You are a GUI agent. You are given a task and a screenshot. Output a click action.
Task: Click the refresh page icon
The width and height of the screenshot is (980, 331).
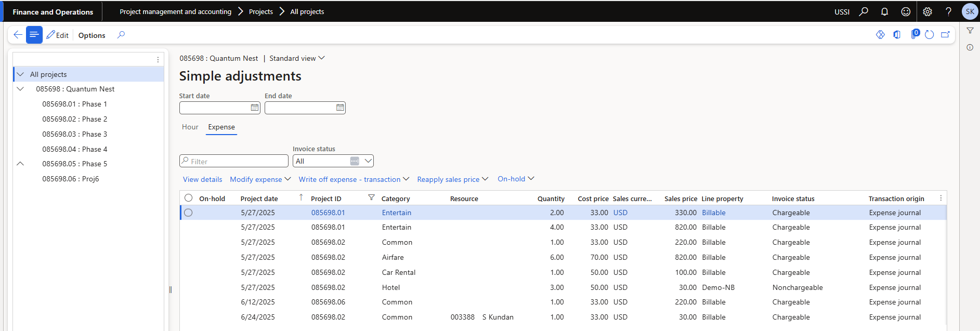[x=930, y=35]
